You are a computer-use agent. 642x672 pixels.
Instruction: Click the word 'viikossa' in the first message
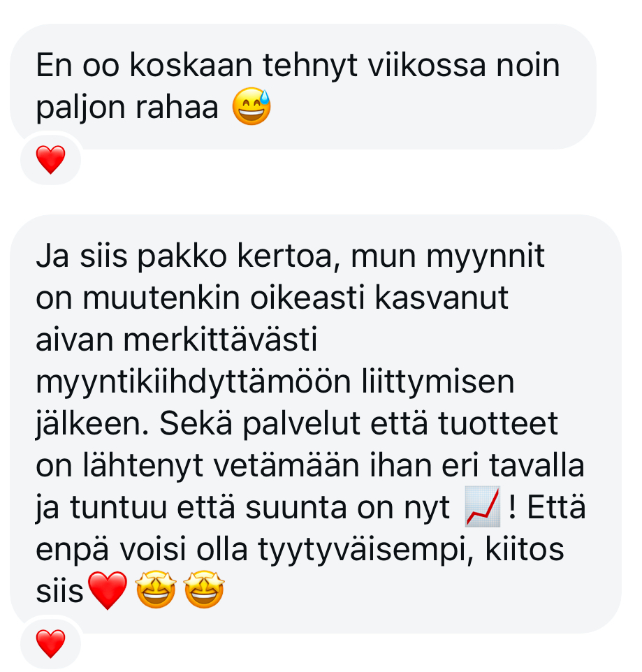pyautogui.click(x=428, y=65)
